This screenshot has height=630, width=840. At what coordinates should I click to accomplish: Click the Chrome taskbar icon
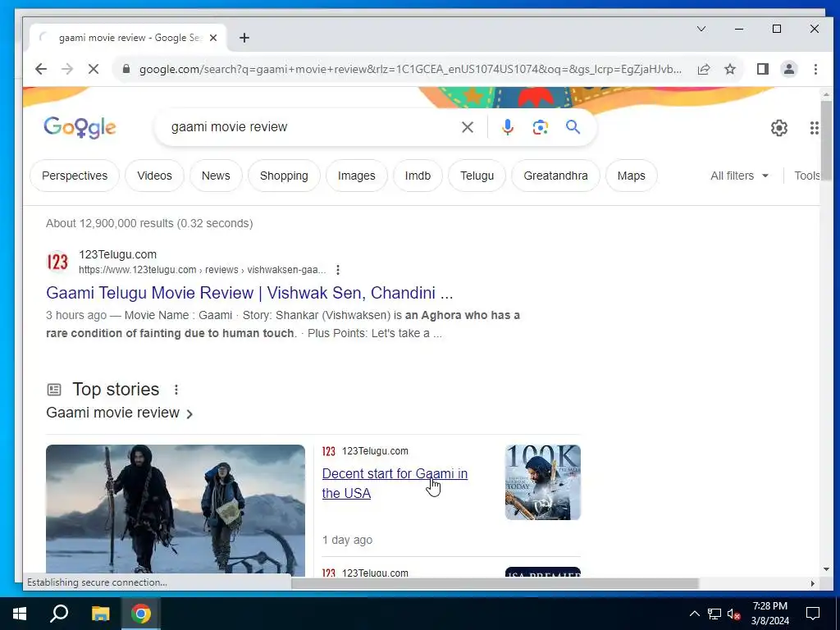coord(141,614)
